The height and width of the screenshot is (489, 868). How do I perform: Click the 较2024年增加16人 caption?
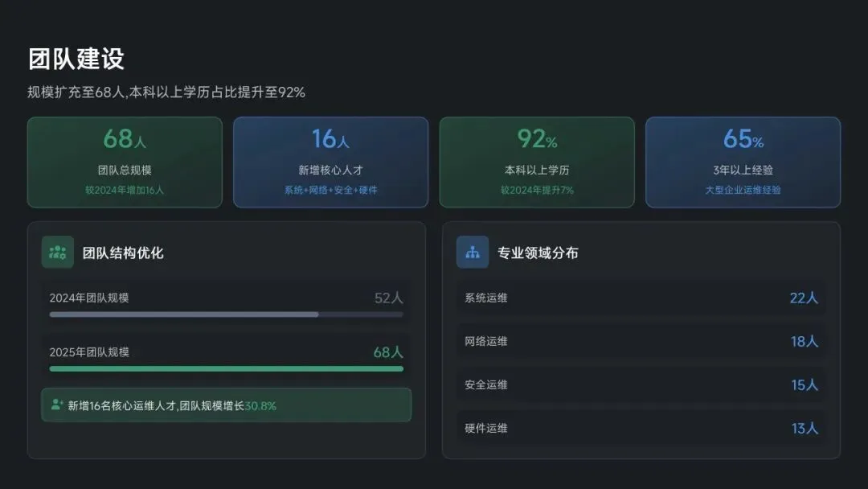pos(125,191)
